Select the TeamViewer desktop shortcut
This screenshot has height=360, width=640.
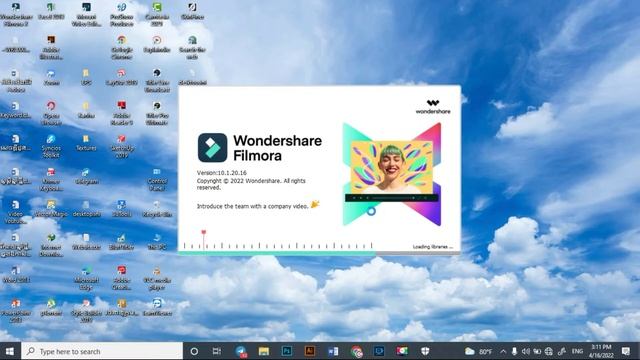pyautogui.click(x=157, y=308)
